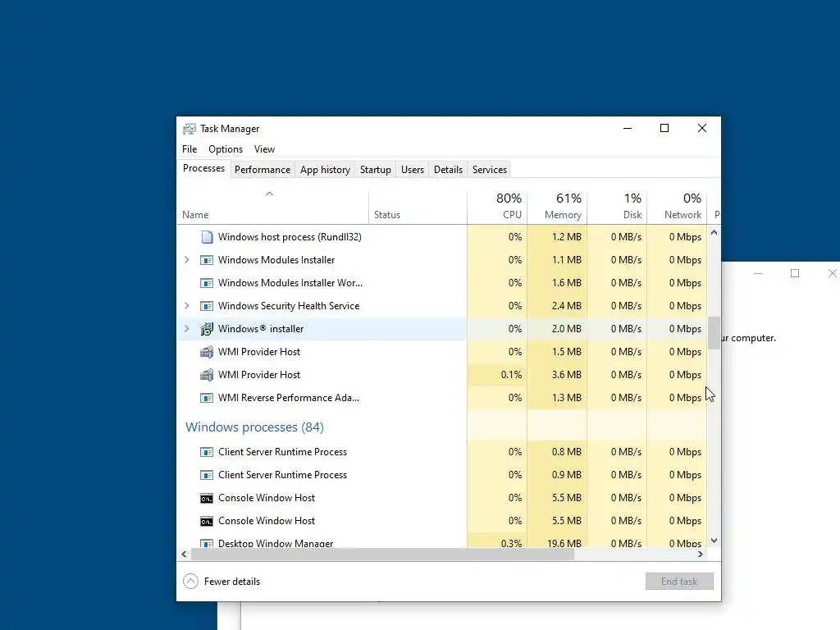Switch to the Services tab
Image resolution: width=840 pixels, height=630 pixels.
[490, 169]
